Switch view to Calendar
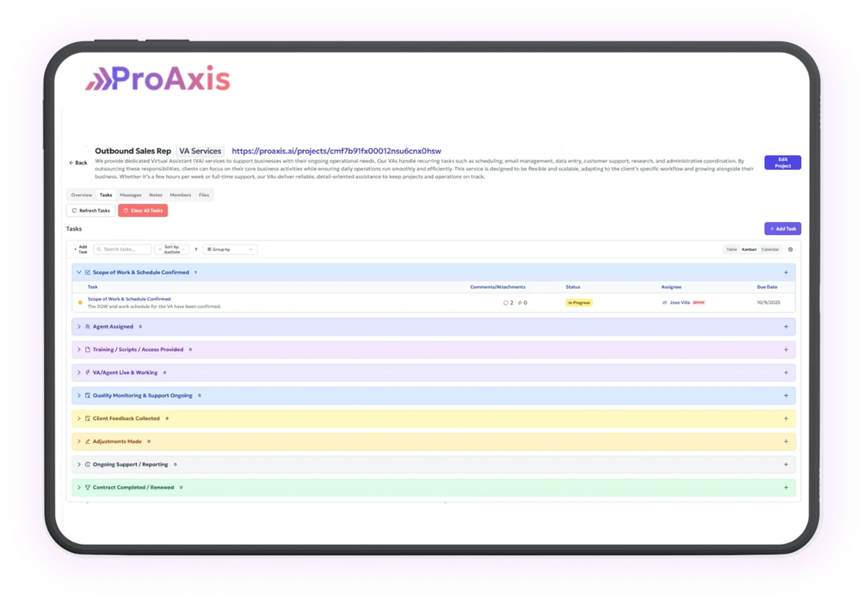868x603 pixels. (x=770, y=249)
